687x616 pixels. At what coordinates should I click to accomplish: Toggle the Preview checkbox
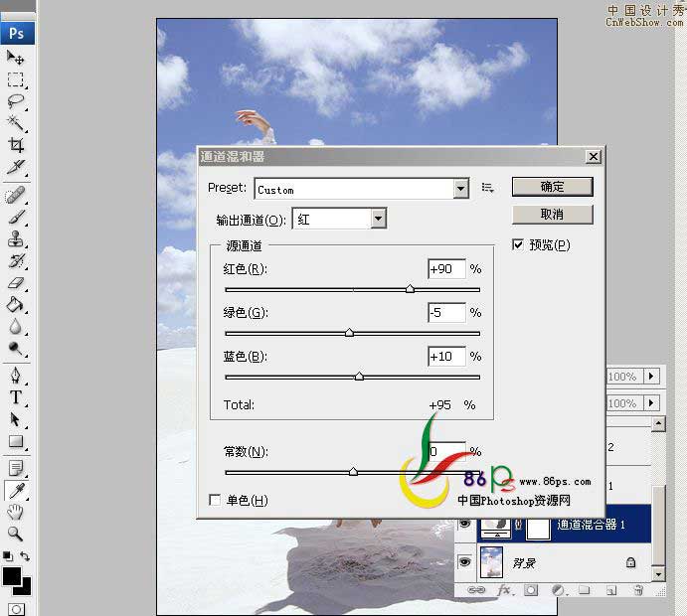pyautogui.click(x=518, y=244)
